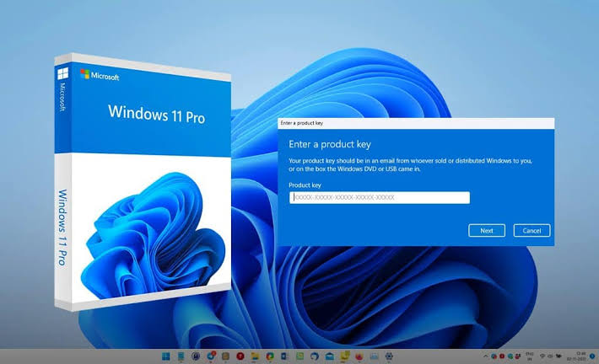Click the Next button

487,231
